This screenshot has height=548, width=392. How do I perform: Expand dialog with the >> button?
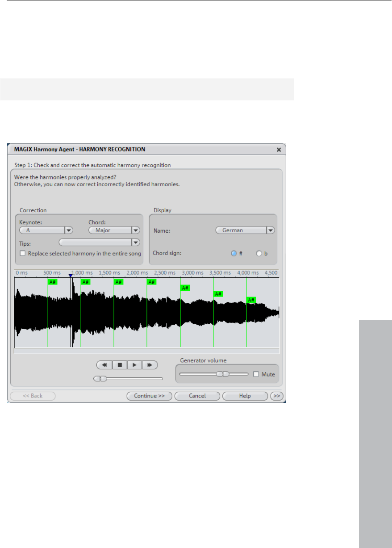click(277, 396)
